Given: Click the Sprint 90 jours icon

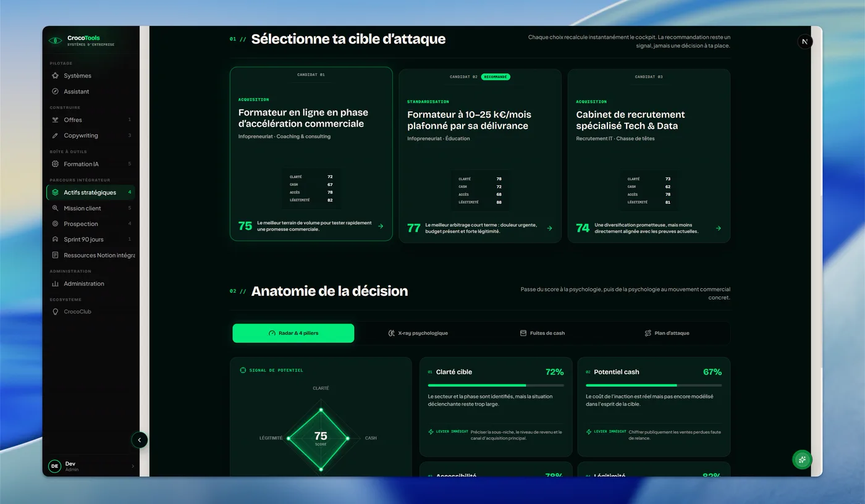Looking at the screenshot, I should (x=55, y=239).
